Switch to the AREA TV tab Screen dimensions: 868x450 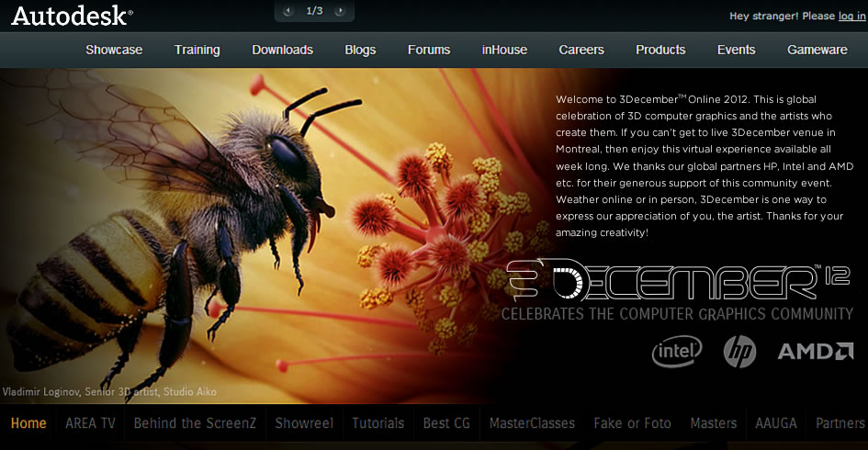[90, 423]
